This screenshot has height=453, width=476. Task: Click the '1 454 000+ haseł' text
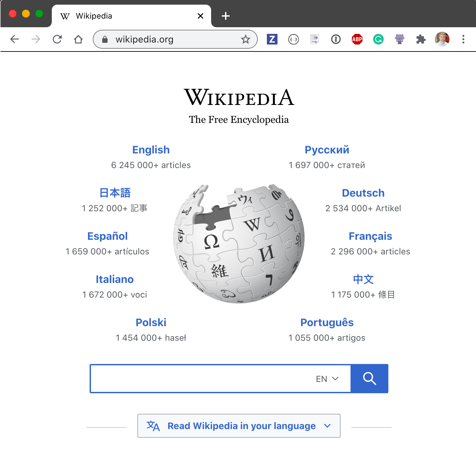point(151,338)
